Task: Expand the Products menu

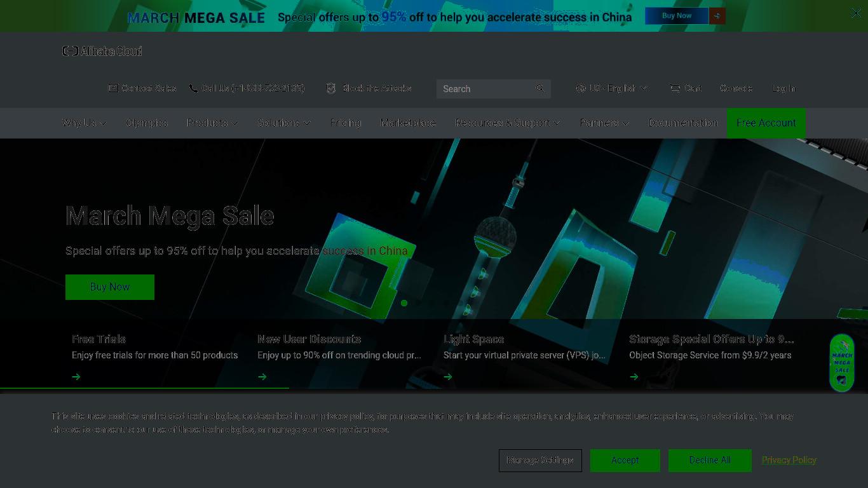Action: click(x=212, y=123)
